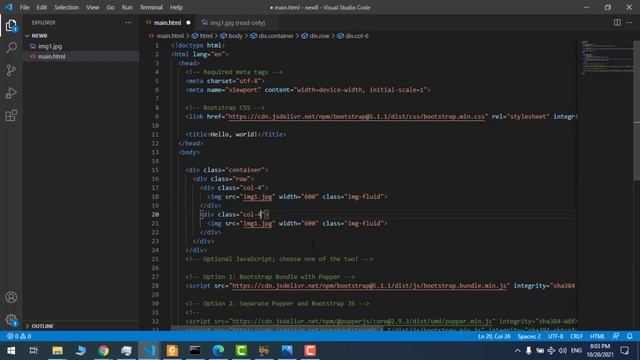The image size is (640, 360).
Task: Open Microsoft Edge from taskbar
Action: point(218,351)
